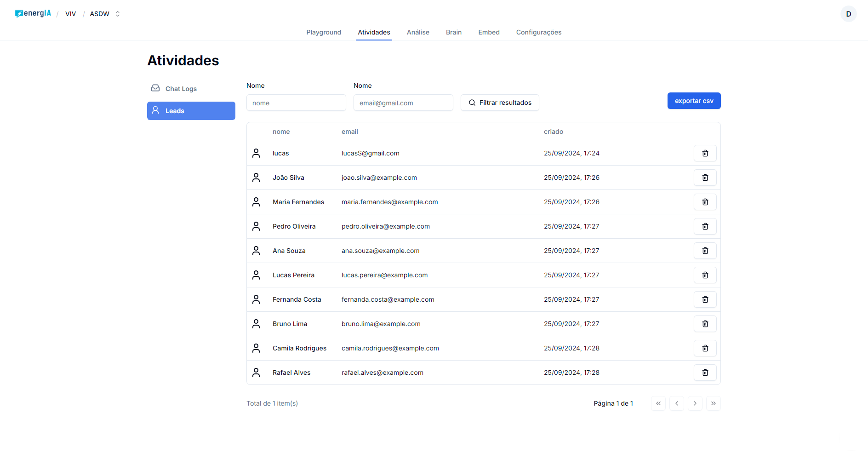The width and height of the screenshot is (868, 453).
Task: Go to the Embed tab
Action: coord(489,32)
